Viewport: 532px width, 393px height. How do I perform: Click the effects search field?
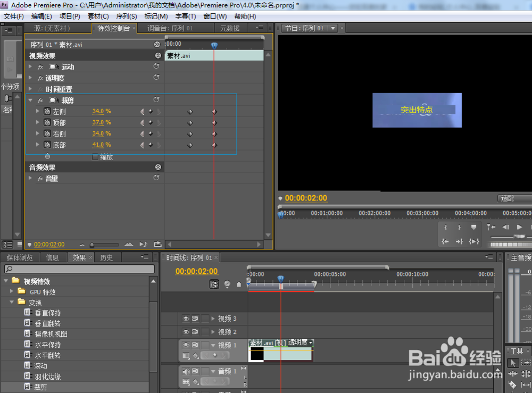(80, 269)
